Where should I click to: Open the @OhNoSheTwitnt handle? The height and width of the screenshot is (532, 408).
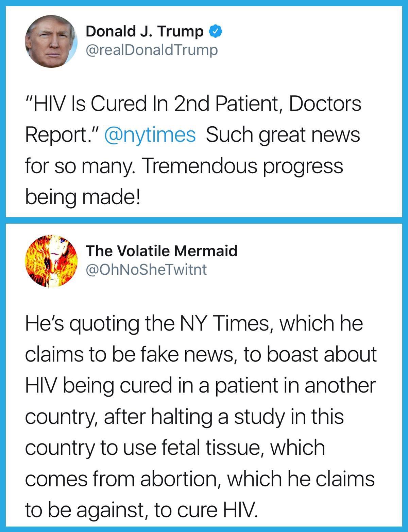146,270
